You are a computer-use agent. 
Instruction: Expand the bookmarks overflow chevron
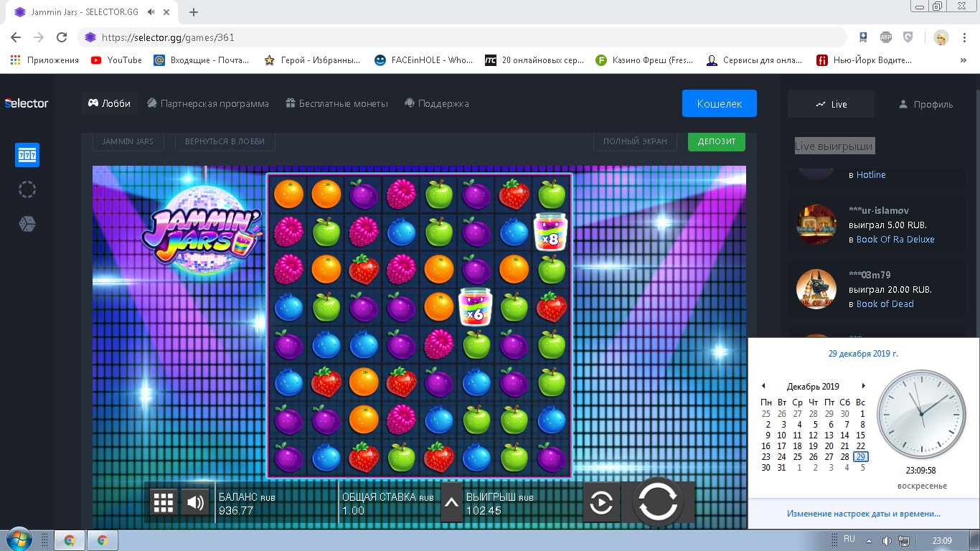963,60
